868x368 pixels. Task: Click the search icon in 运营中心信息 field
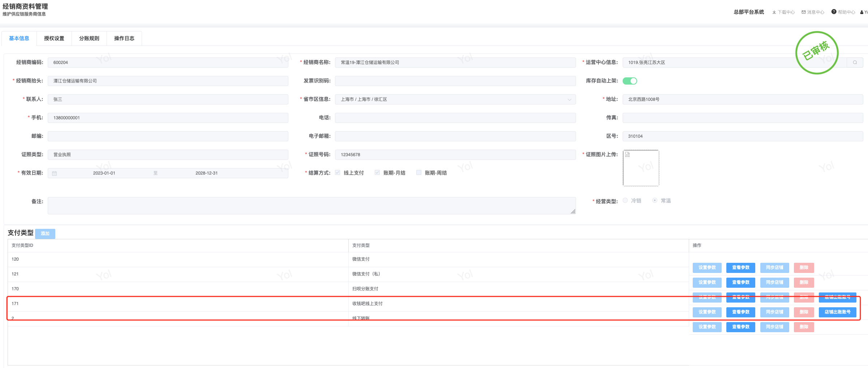click(x=855, y=63)
